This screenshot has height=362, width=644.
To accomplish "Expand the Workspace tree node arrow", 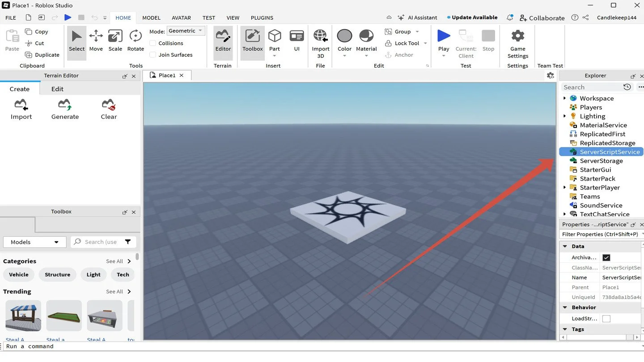I will point(564,98).
